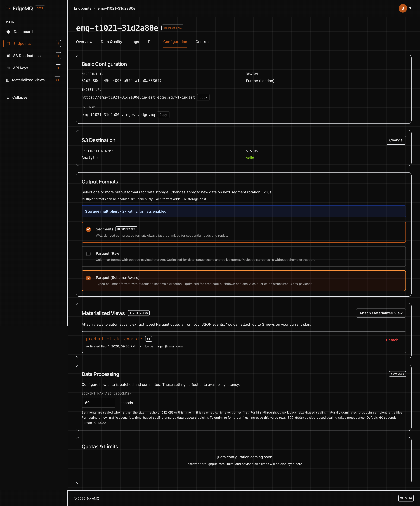
Task: Switch to the Controls tab
Action: pyautogui.click(x=202, y=42)
